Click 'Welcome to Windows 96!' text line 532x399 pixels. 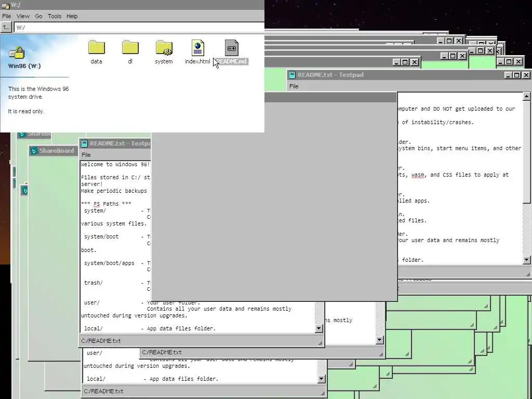(x=115, y=165)
